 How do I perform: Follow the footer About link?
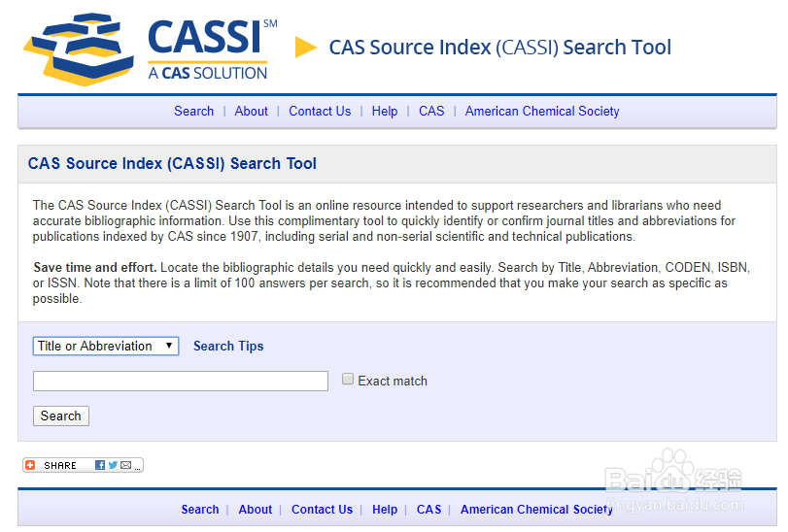[x=256, y=510]
